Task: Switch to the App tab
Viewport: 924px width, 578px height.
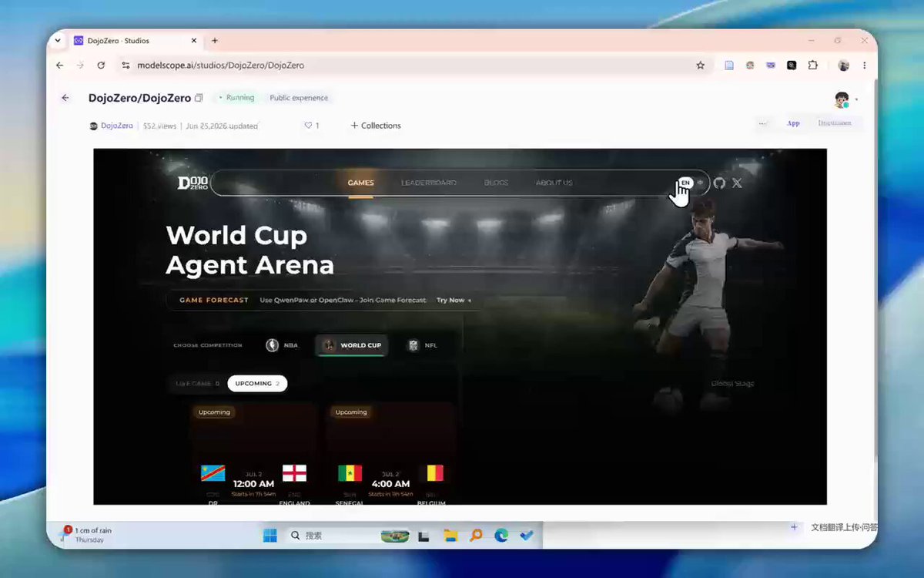Action: (x=793, y=123)
